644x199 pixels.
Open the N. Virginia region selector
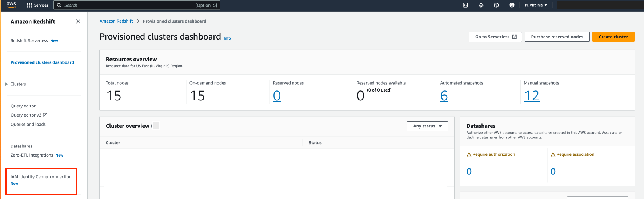(536, 5)
